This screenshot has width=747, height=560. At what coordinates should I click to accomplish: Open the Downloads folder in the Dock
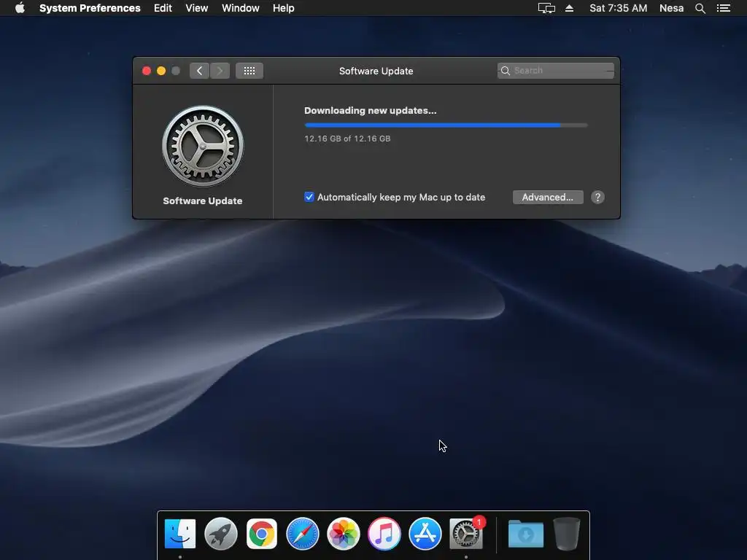click(525, 534)
